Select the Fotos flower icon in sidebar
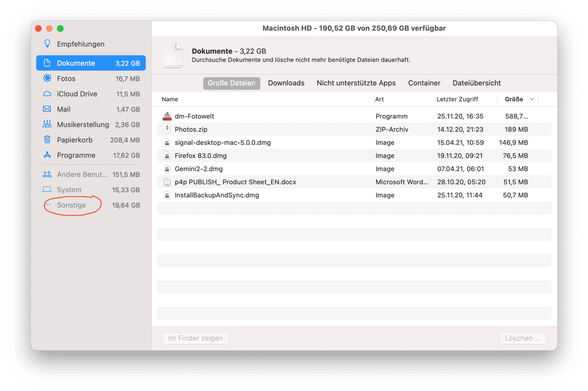Screen dimensions: 588x391 tap(47, 78)
